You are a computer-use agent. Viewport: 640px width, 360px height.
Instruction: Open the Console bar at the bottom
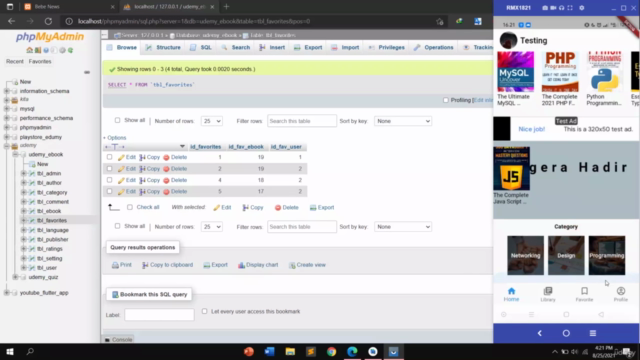point(119,340)
